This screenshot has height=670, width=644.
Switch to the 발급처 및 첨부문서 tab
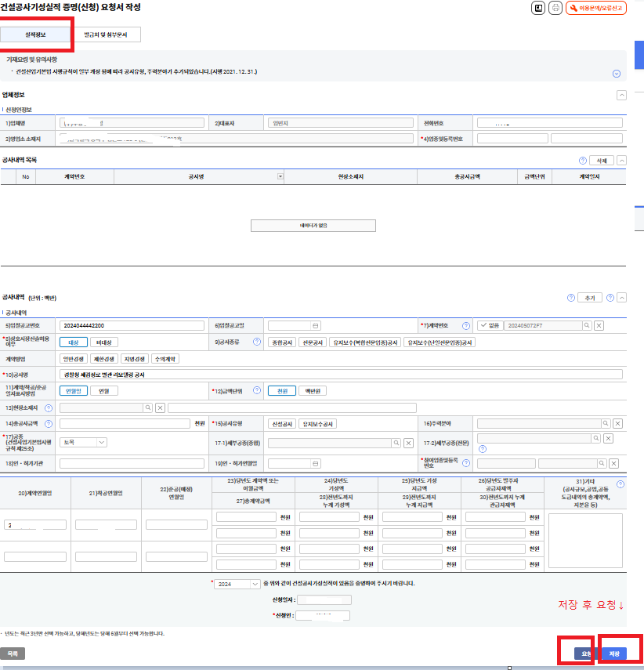(106, 34)
